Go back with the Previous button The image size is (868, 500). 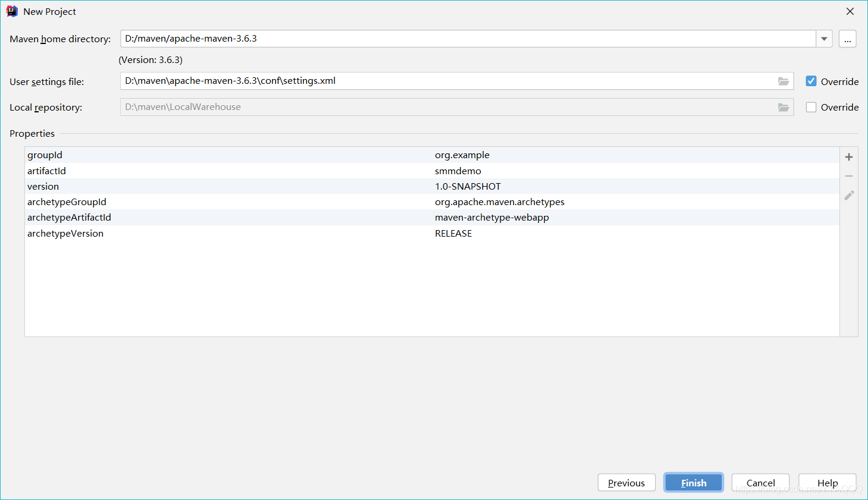point(626,483)
